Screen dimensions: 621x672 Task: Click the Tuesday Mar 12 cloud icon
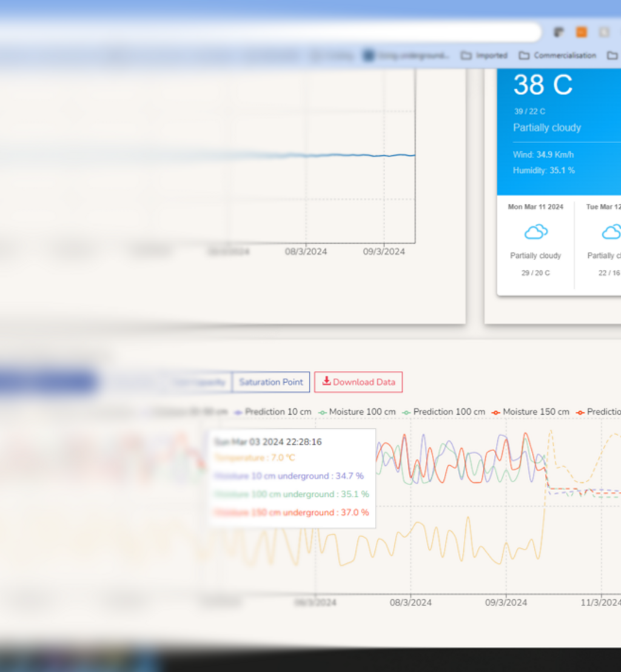[611, 232]
